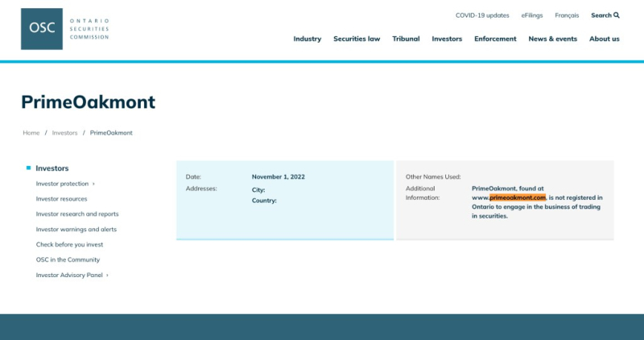The height and width of the screenshot is (340, 644).
Task: Click the Other Names Used label
Action: coord(433,176)
